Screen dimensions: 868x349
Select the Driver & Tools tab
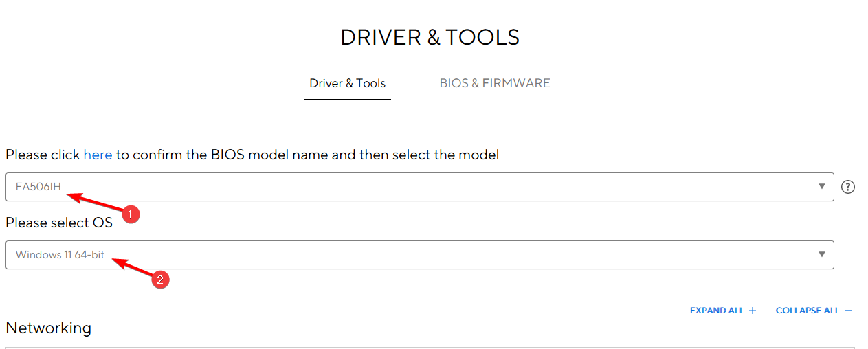point(347,83)
